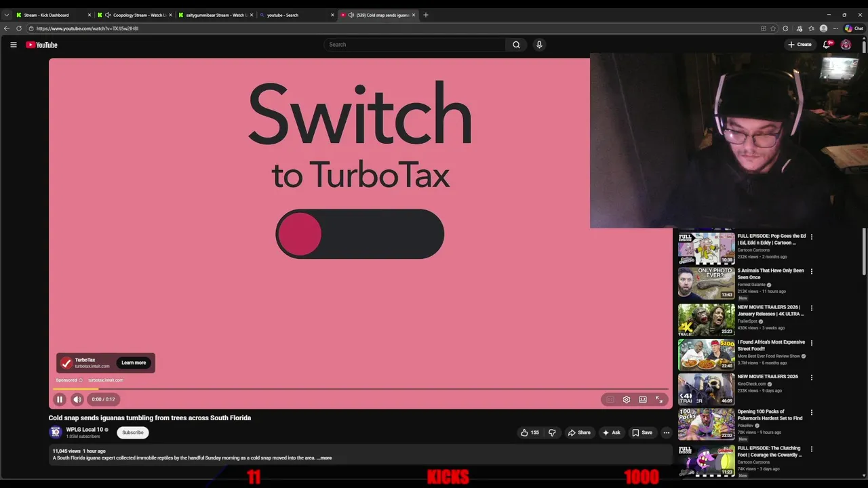Switch to saltygummibear Stream tab
Viewport: 868px width, 488px height.
click(x=216, y=15)
